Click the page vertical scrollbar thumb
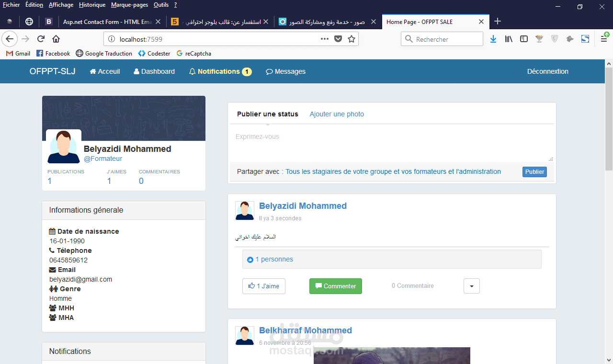This screenshot has width=613, height=364. tap(609, 119)
